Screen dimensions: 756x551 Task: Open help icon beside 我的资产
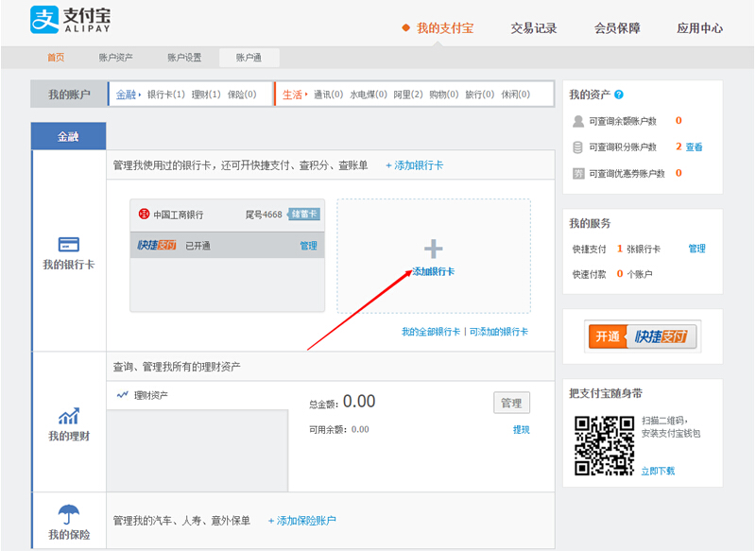point(619,95)
